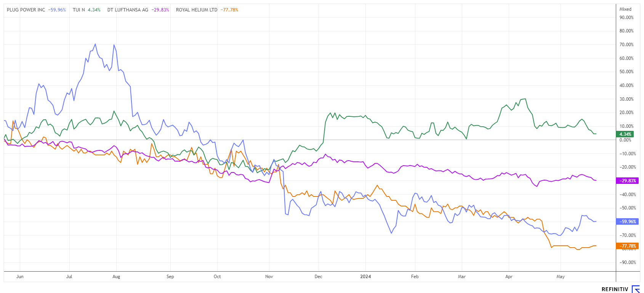
Task: Click the 2024 year marker on time axis
Action: [365, 277]
